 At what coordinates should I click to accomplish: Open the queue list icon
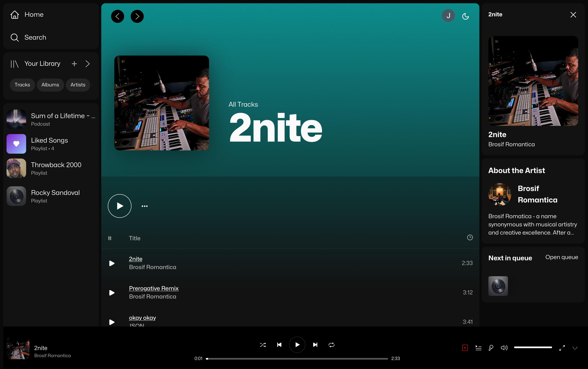pos(478,348)
